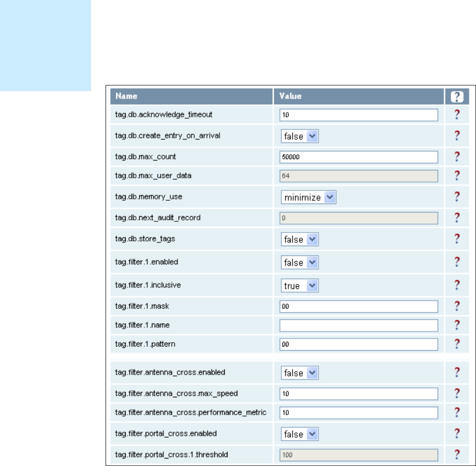This screenshot has height=466, width=476.
Task: Click disabled next_audit_record field
Action: click(358, 218)
